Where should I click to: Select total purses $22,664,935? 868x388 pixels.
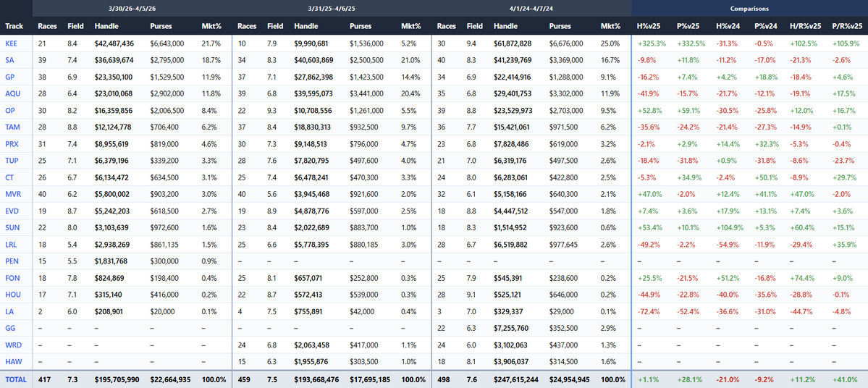tap(171, 380)
